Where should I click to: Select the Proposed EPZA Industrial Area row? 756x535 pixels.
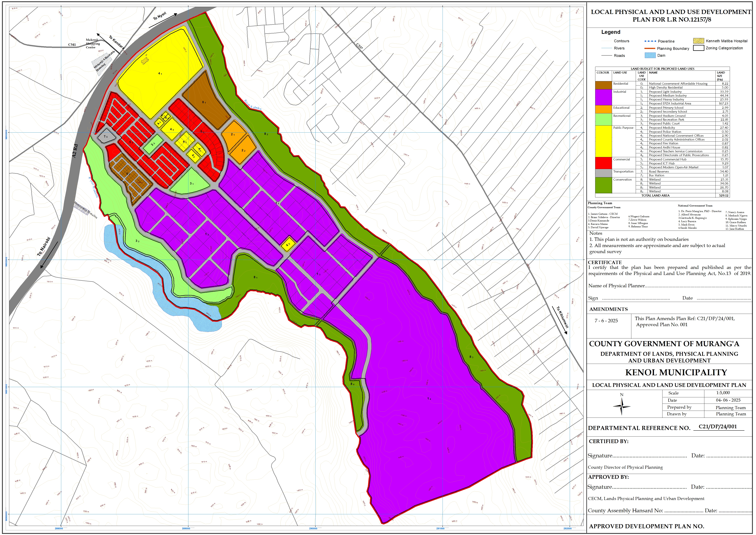point(670,103)
